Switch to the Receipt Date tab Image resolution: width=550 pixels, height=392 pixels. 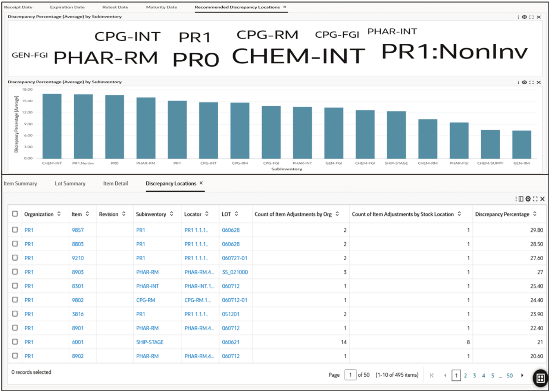[x=18, y=7]
